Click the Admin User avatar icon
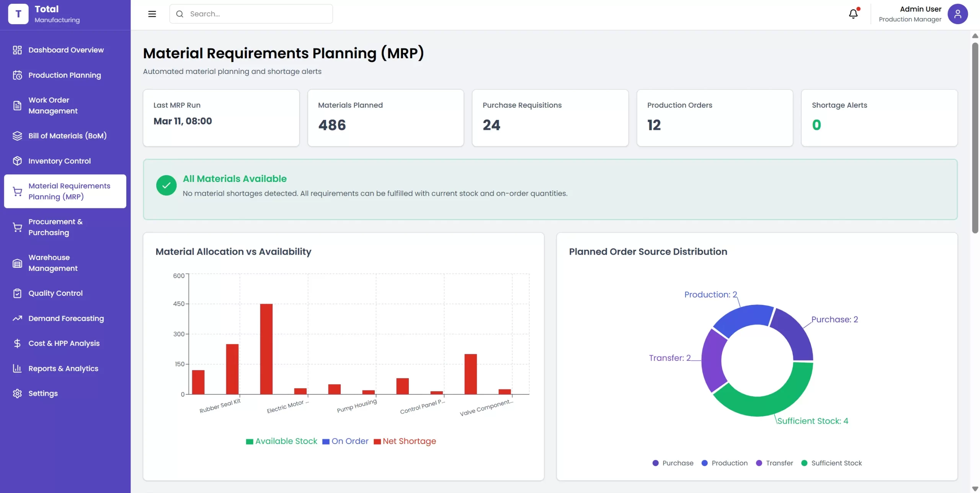Screen dimensions: 980x493 [957, 14]
